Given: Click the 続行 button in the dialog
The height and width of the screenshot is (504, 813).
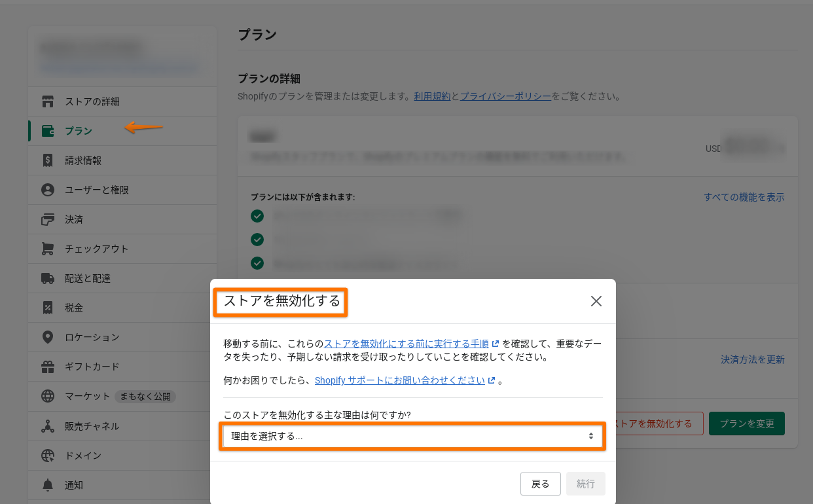Looking at the screenshot, I should click(586, 484).
